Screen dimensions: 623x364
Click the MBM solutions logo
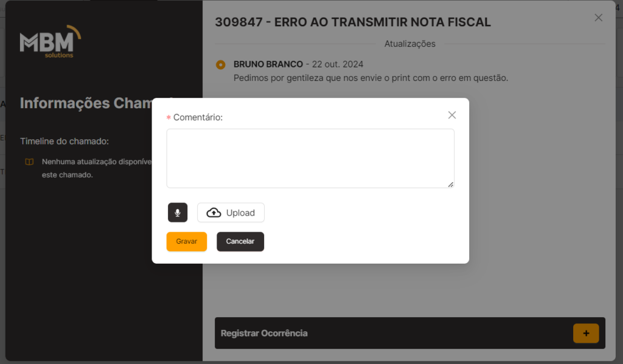tap(50, 42)
